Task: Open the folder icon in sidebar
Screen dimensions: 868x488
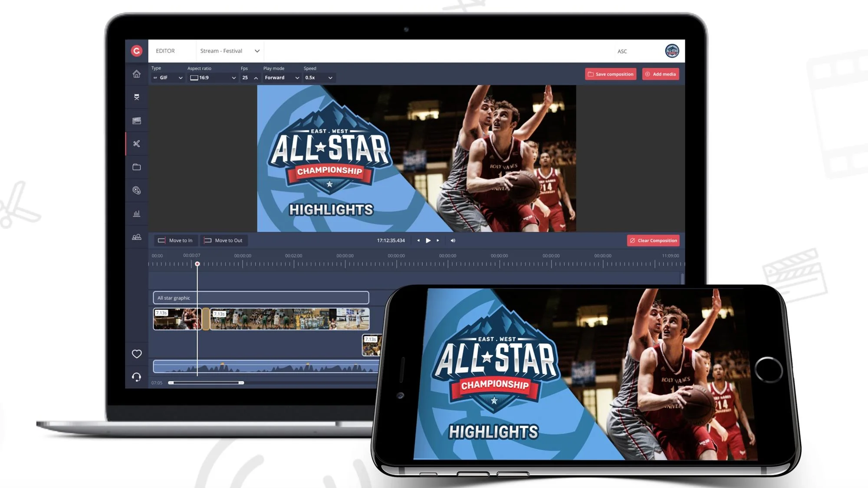Action: tap(136, 167)
